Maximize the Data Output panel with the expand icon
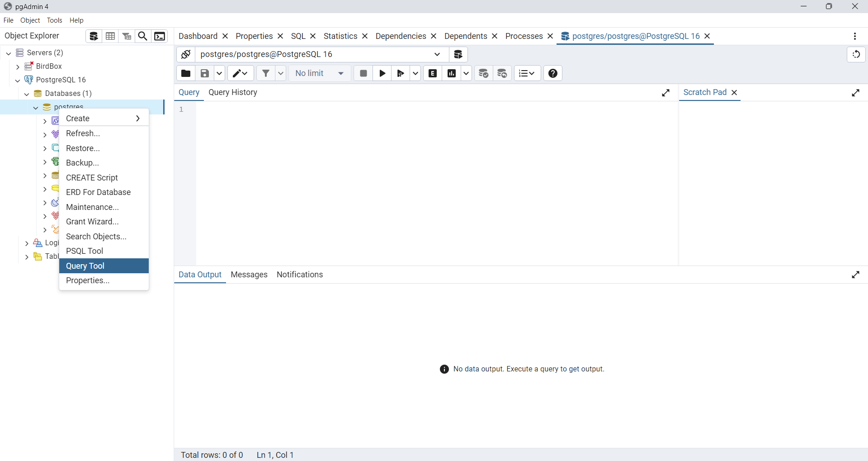The image size is (868, 461). 856,275
